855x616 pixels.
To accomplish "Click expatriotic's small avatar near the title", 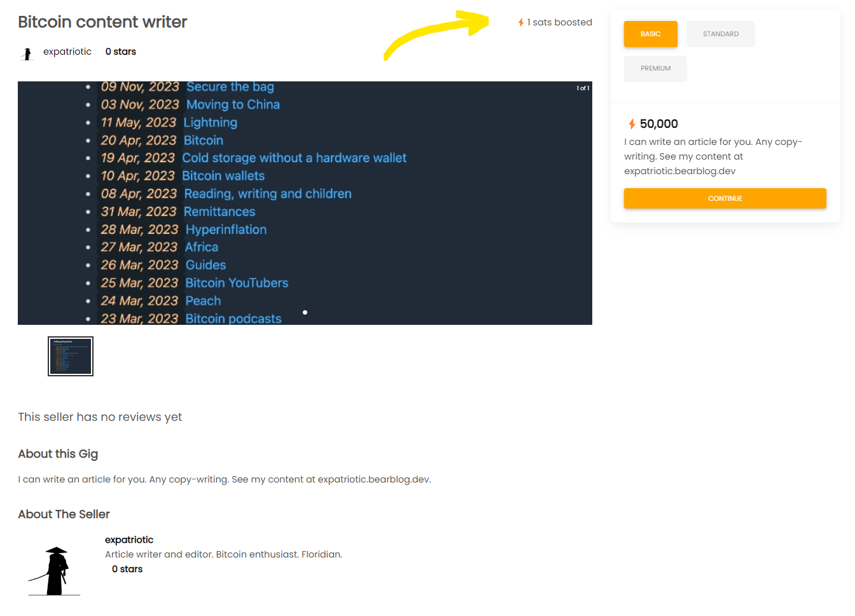I will [x=27, y=54].
